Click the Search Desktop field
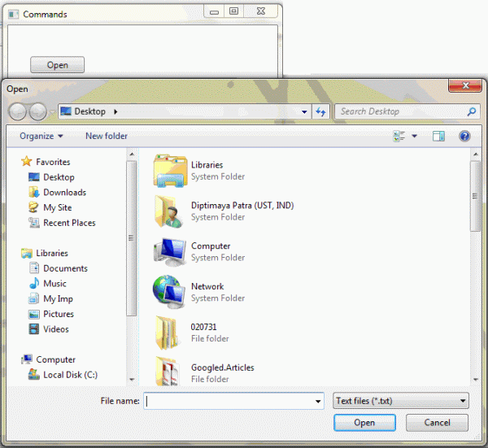Viewport: 488px width, 448px height. click(x=407, y=111)
